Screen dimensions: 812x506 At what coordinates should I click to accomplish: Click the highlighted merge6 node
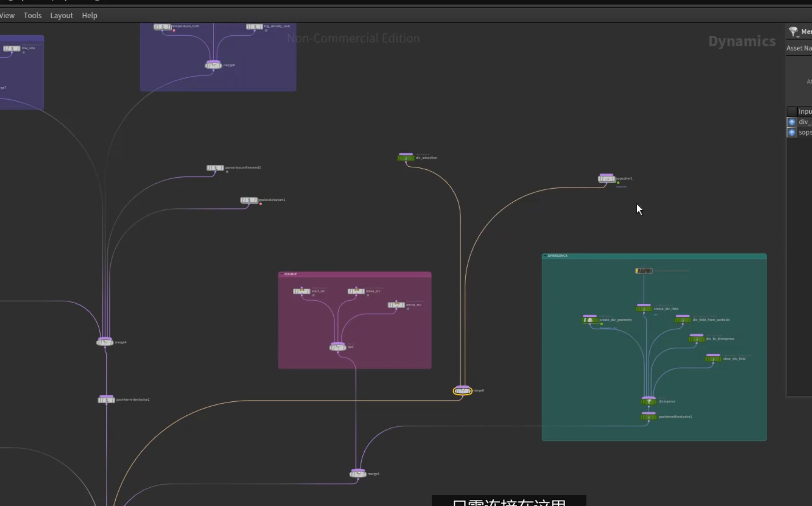click(x=462, y=391)
